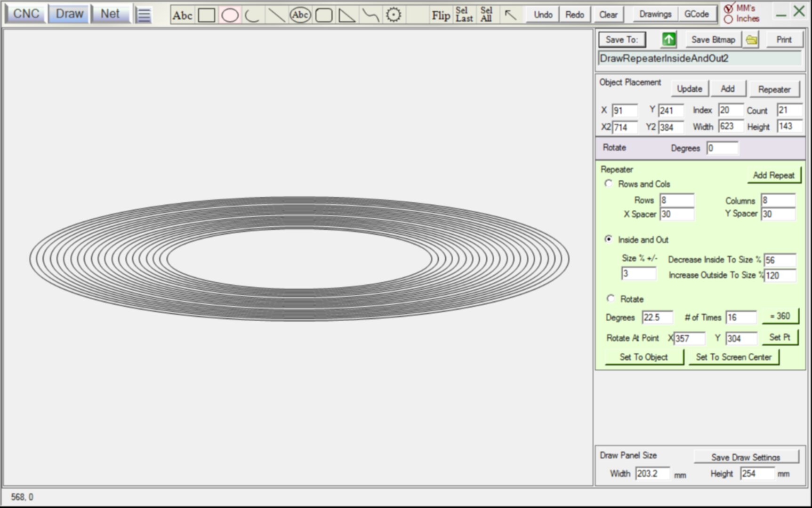Click the Rows field
This screenshot has height=508, width=812.
tap(676, 200)
